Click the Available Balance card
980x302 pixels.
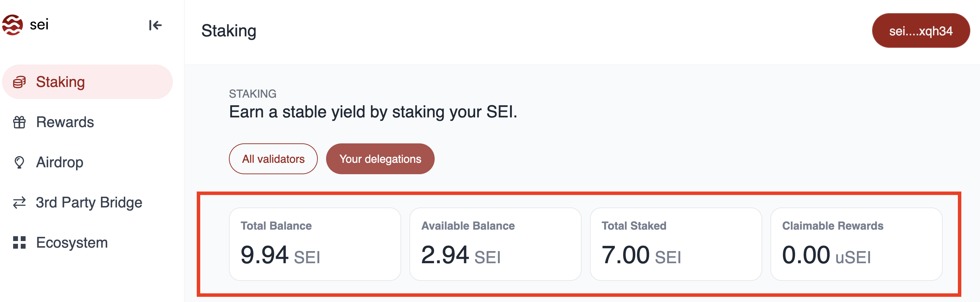495,244
